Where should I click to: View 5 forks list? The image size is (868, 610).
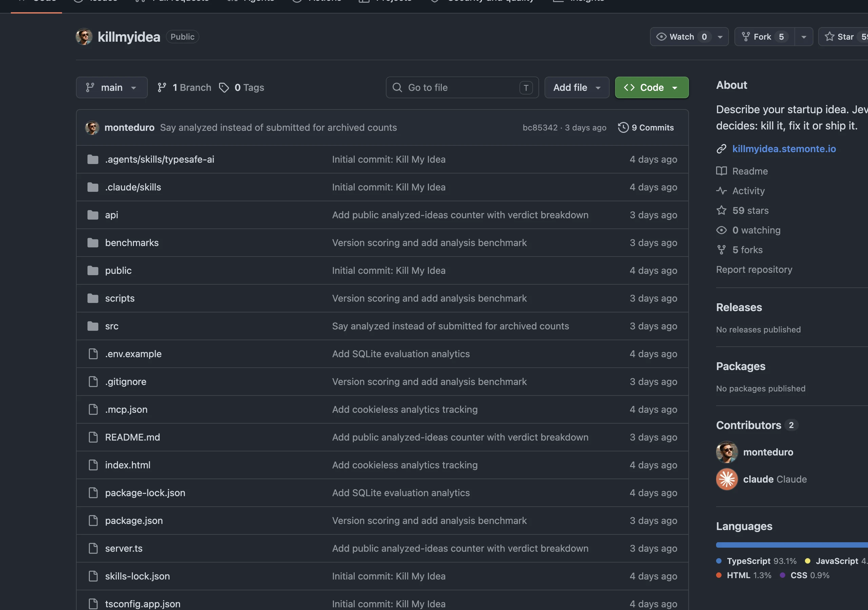click(747, 249)
